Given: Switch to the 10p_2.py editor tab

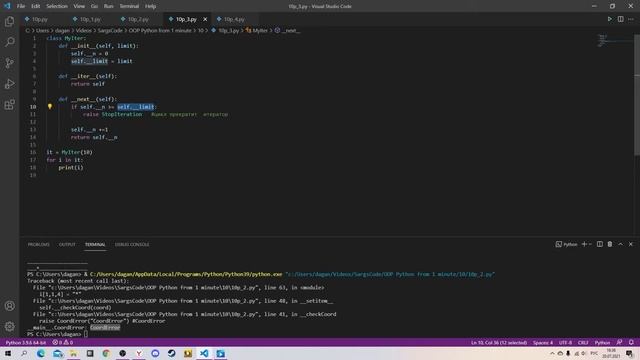Looking at the screenshot, I should 138,19.
